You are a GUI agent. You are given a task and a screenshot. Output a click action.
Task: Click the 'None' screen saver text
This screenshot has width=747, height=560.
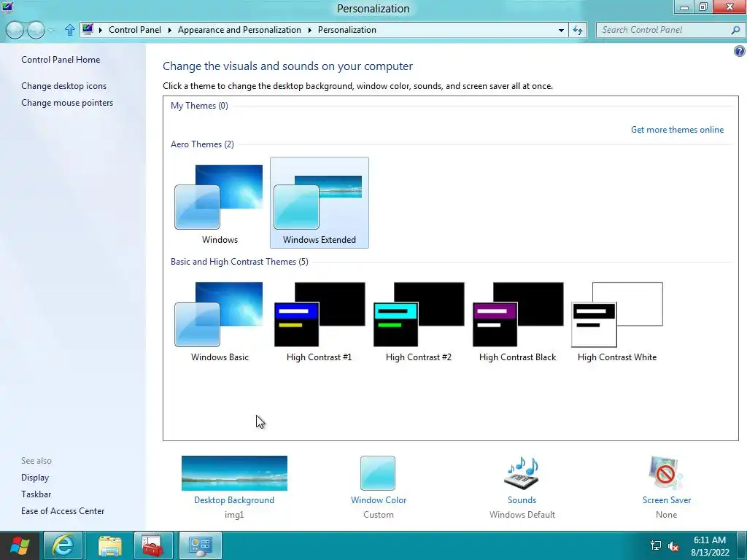(x=666, y=515)
